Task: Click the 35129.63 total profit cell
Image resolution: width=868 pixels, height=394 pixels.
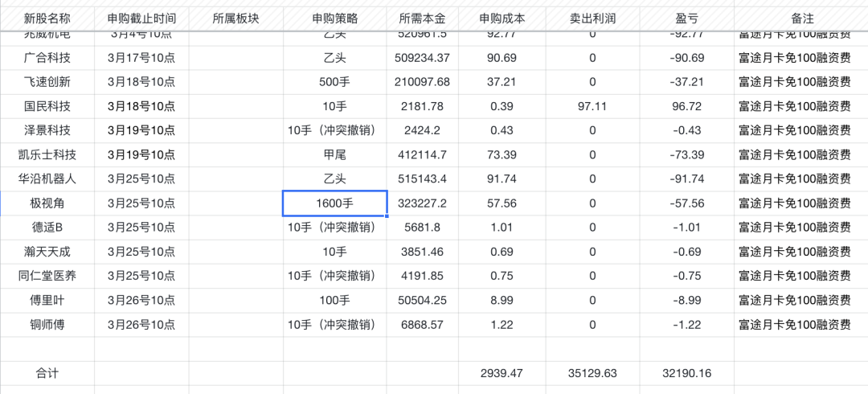Action: pos(592,374)
